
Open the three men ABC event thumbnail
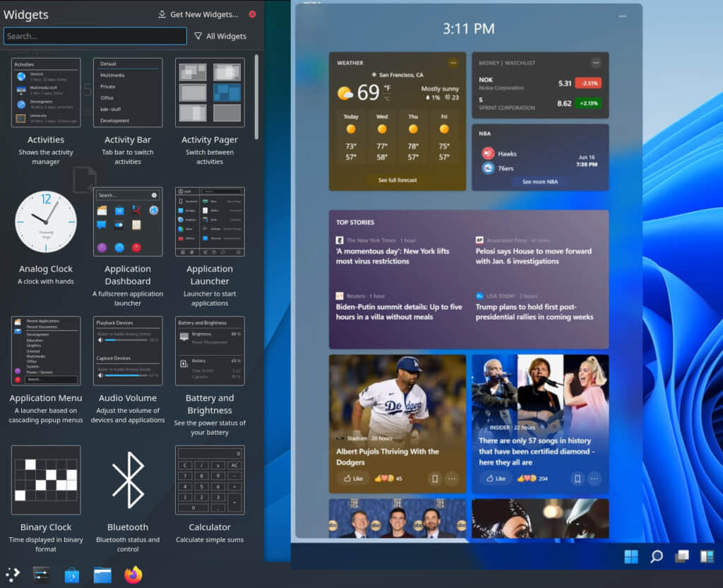click(x=398, y=518)
